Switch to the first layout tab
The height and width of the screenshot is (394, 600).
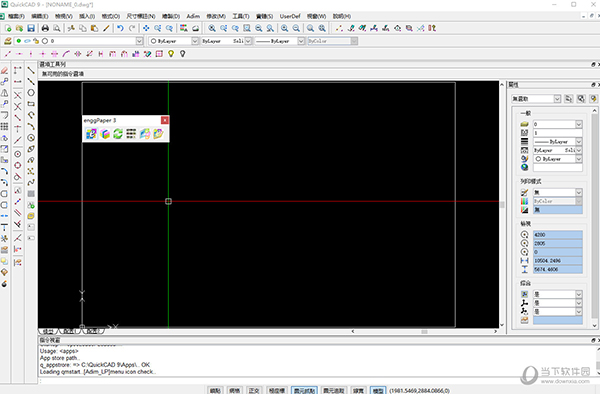coord(69,331)
